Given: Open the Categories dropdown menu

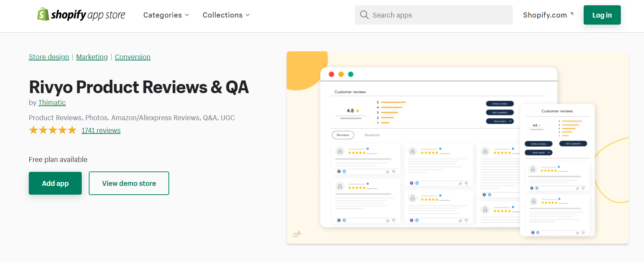Looking at the screenshot, I should click(x=166, y=15).
